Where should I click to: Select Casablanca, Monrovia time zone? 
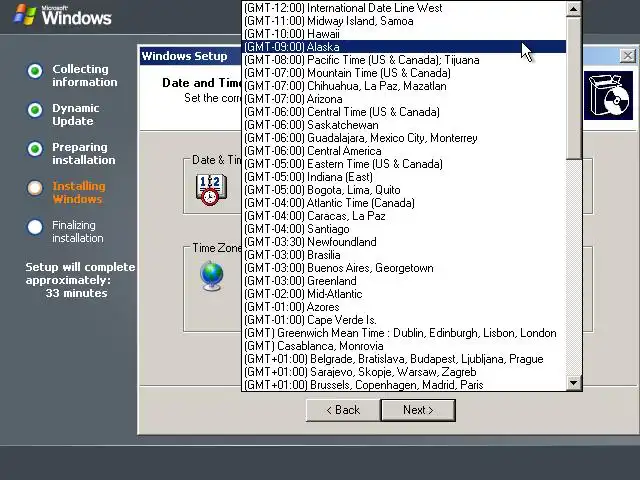coord(404,346)
